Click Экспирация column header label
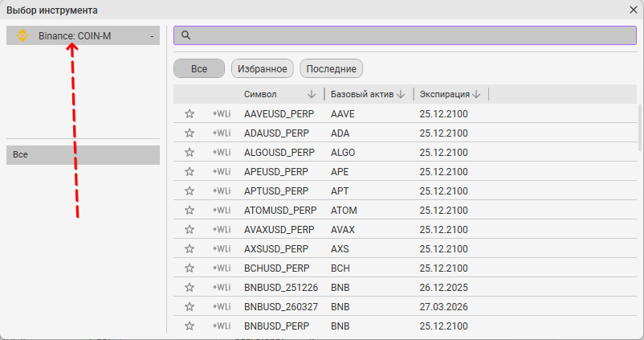 (444, 94)
